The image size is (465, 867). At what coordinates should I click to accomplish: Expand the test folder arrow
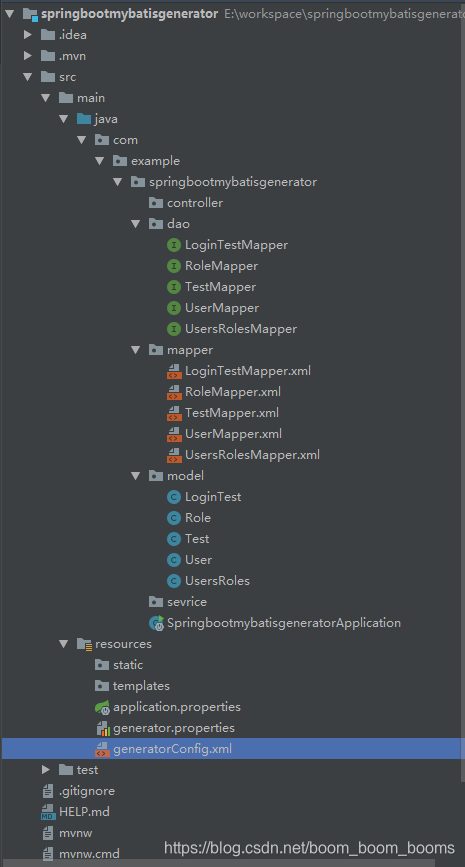coord(46,770)
